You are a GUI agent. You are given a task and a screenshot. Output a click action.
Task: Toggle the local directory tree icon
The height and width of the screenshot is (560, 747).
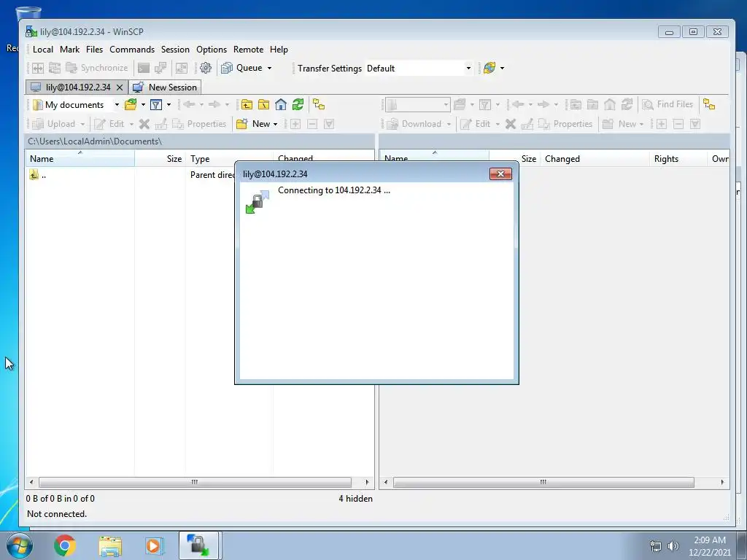319,105
